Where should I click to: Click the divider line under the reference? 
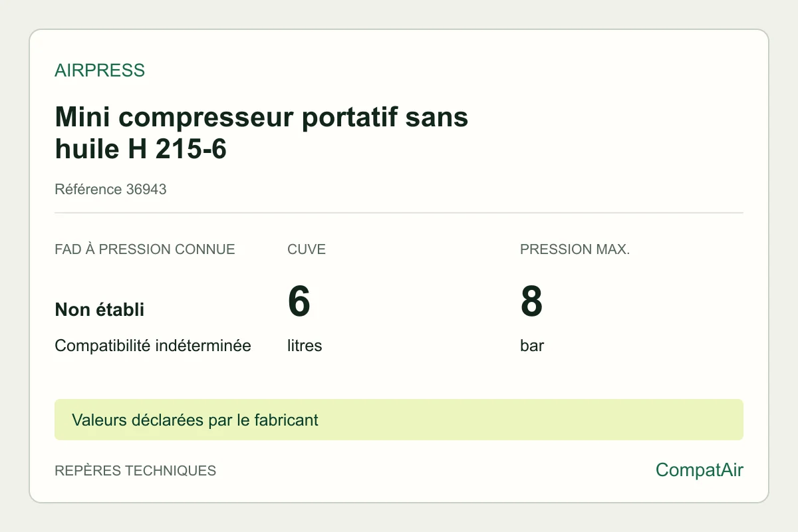tap(399, 213)
